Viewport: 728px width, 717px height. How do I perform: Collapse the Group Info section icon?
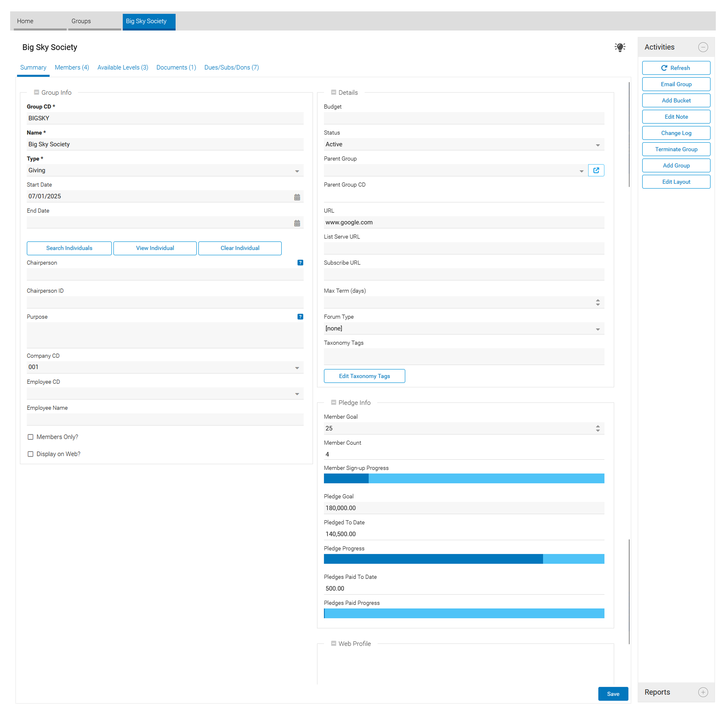(37, 92)
